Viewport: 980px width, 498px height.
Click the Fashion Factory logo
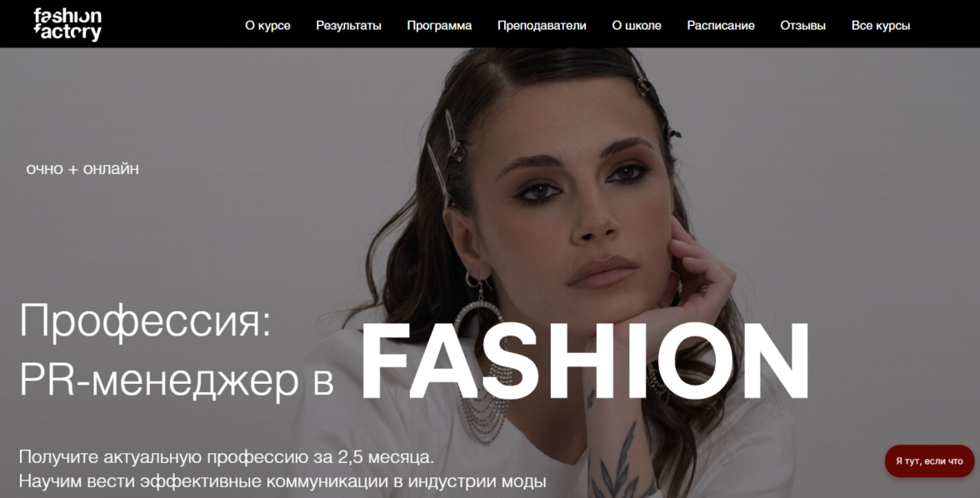(x=67, y=25)
